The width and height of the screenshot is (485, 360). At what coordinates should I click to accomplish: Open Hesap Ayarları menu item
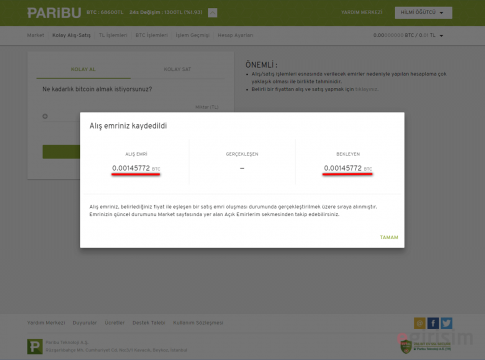(x=235, y=35)
